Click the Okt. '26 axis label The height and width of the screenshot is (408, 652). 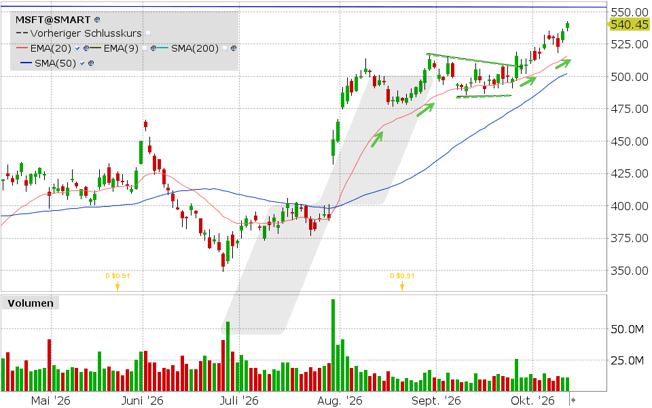point(533,401)
